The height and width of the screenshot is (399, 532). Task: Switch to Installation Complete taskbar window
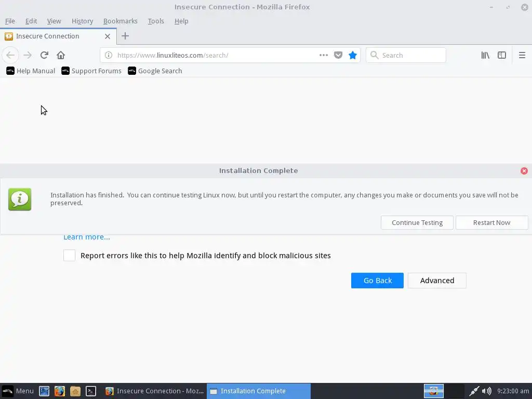tap(259, 391)
